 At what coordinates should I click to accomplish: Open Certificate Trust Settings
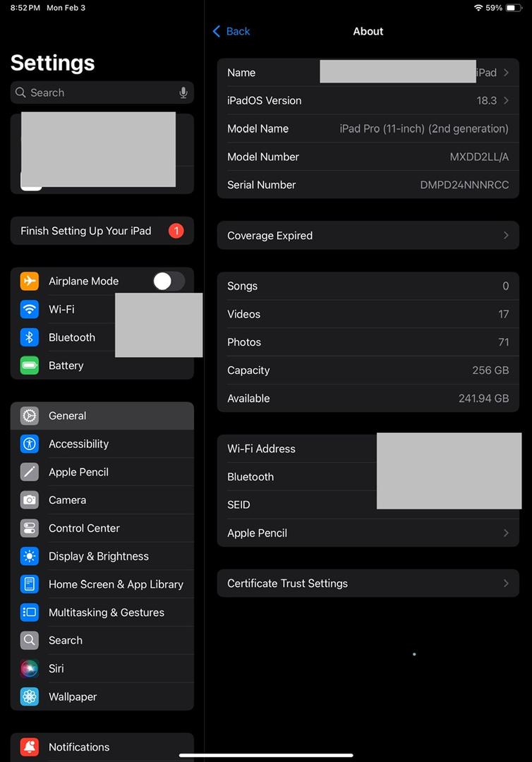(368, 583)
